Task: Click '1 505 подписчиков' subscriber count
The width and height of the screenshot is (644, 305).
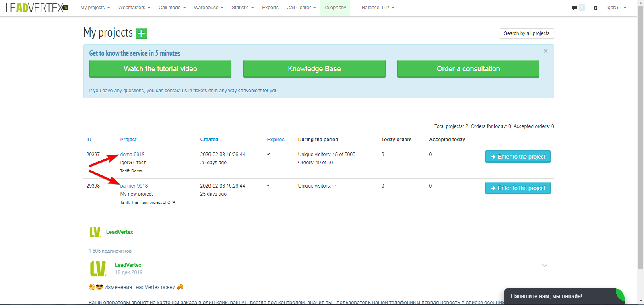Action: pyautogui.click(x=110, y=251)
